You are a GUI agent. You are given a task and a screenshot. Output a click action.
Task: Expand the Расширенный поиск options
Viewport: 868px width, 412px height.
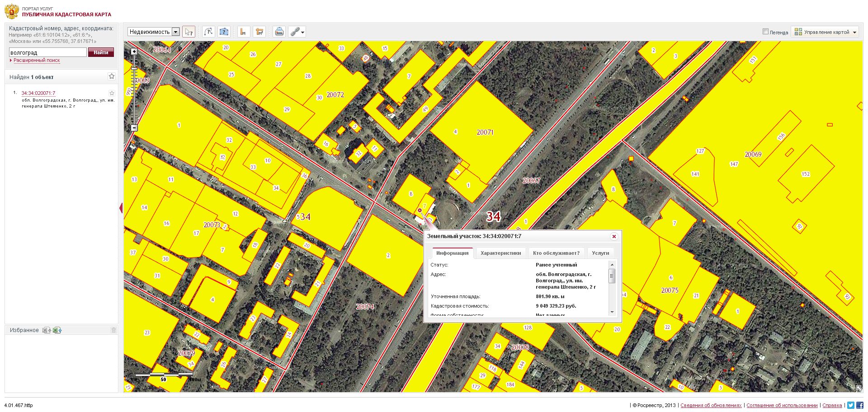click(36, 61)
